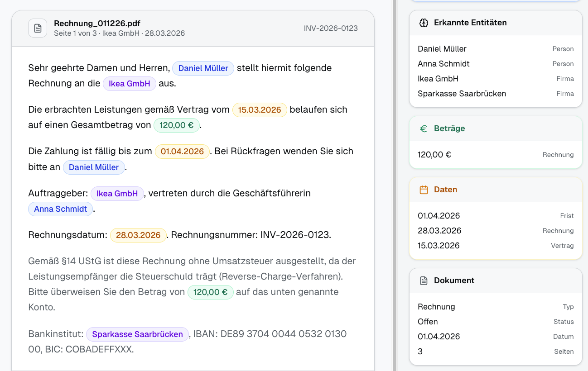The image size is (588, 371).
Task: Click the person icon in Erkannte Entitäten header
Action: [x=424, y=23]
